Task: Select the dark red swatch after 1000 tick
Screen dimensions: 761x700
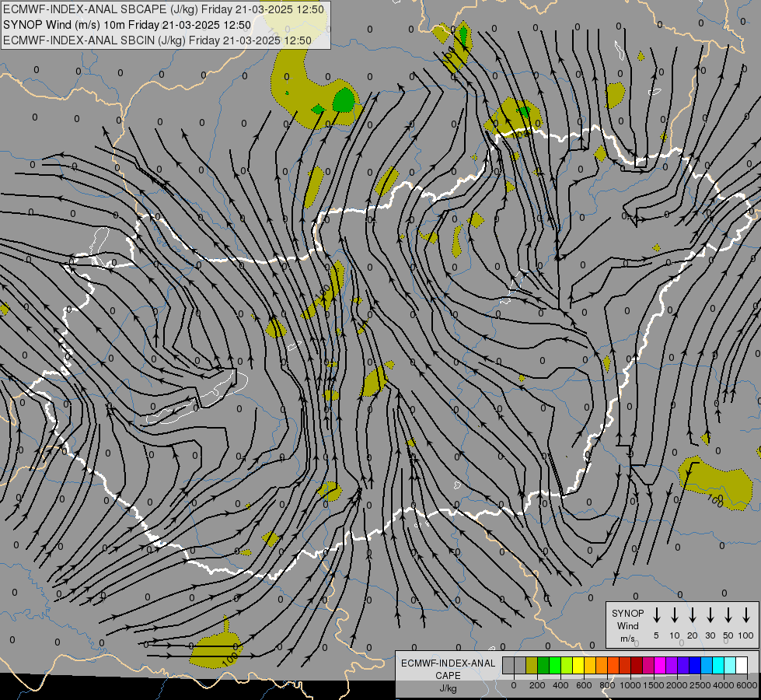Action: pos(637,666)
